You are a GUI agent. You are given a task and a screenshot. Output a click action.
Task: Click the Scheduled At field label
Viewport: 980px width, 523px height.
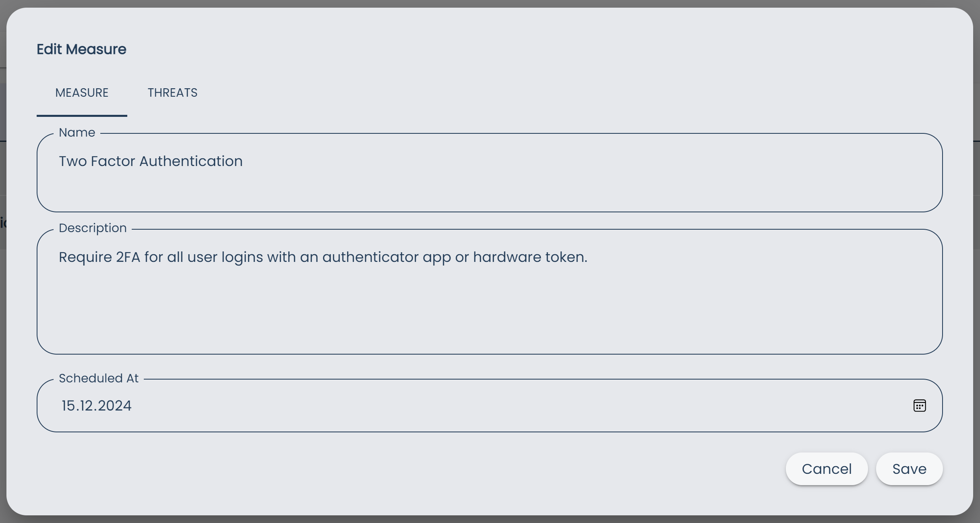click(99, 378)
